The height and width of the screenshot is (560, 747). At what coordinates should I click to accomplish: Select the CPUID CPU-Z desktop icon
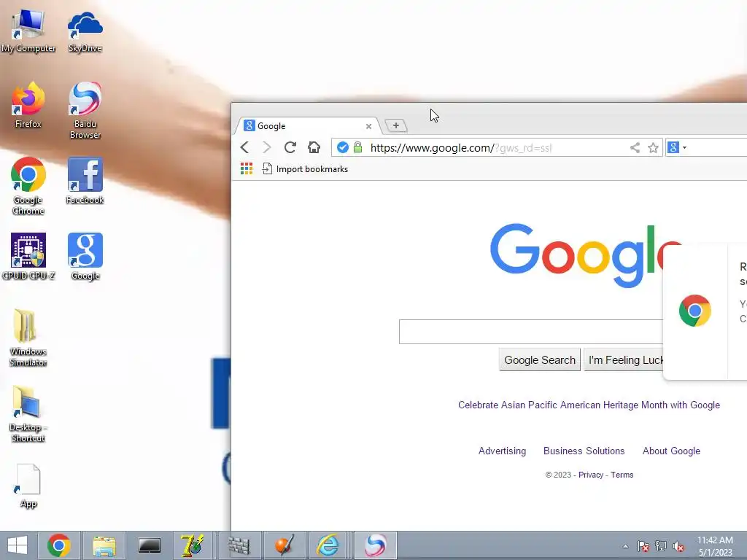click(28, 256)
